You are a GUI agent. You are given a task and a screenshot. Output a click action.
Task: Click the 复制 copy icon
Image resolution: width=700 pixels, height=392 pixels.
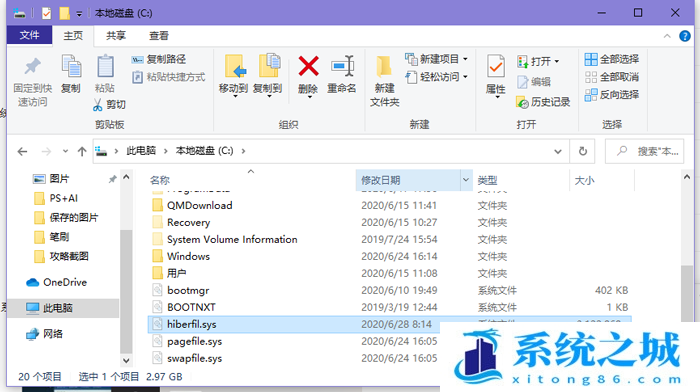[71, 67]
